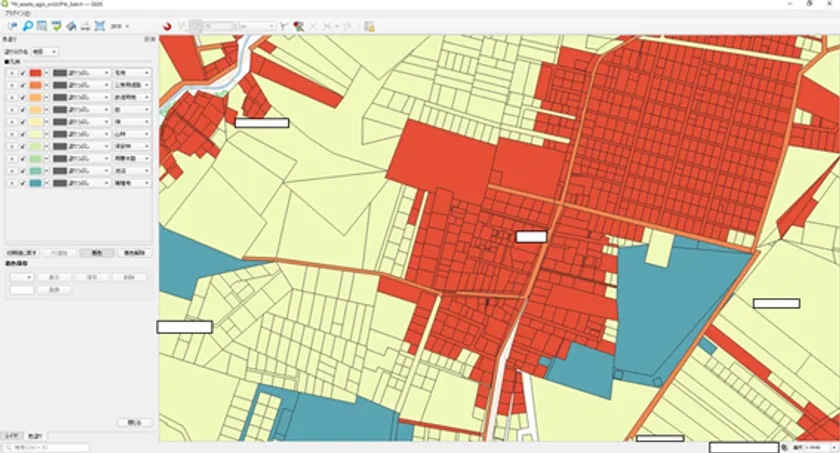This screenshot has height=453, width=840.
Task: Open the fill style dropdown on the red row
Action: (81, 73)
